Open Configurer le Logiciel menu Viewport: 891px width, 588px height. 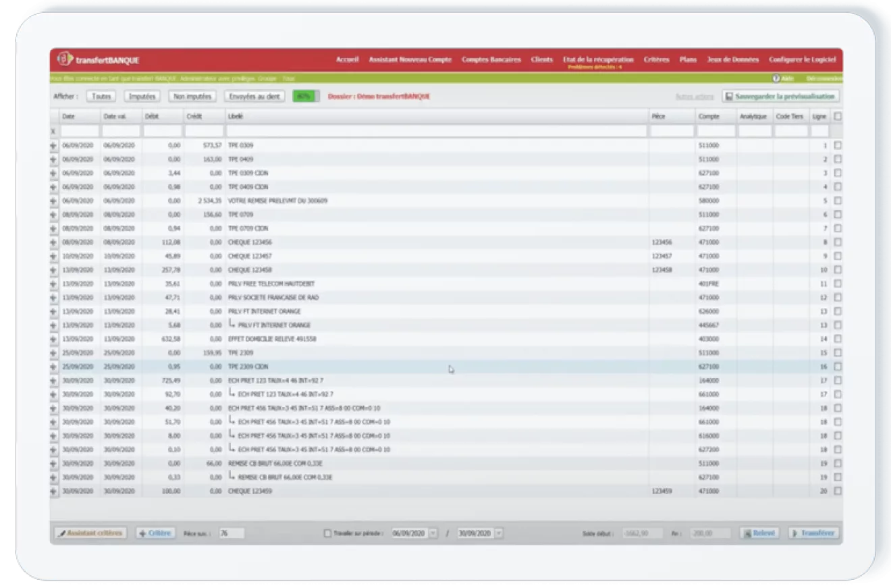click(803, 59)
